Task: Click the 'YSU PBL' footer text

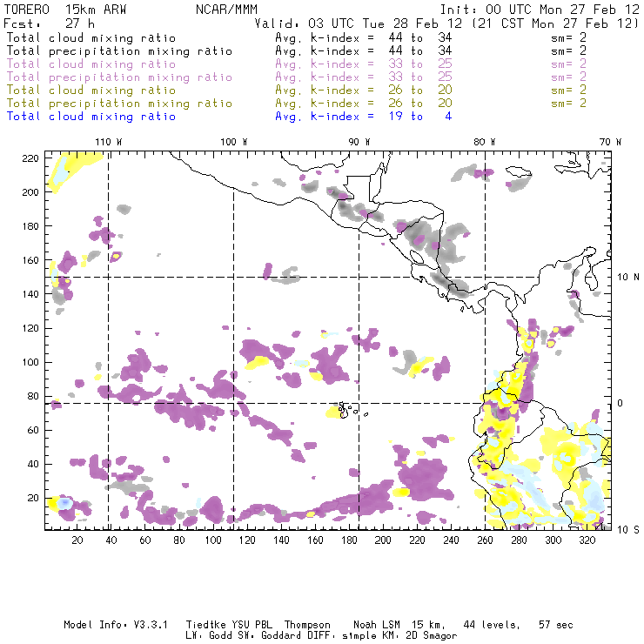Action: coord(252,625)
